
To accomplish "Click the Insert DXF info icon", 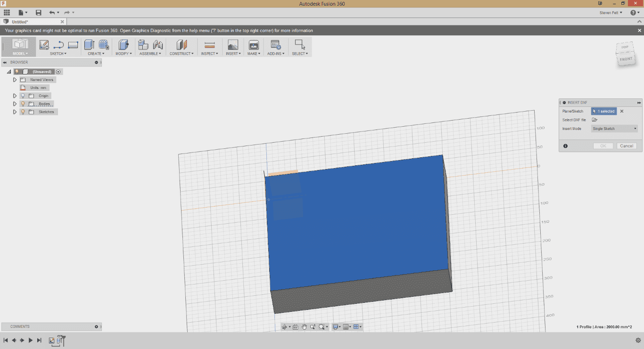I will [565, 146].
